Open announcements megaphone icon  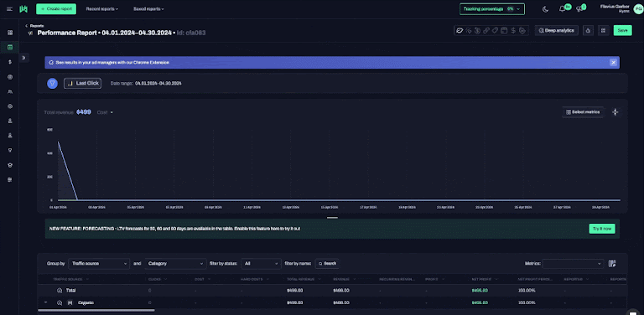[x=579, y=9]
